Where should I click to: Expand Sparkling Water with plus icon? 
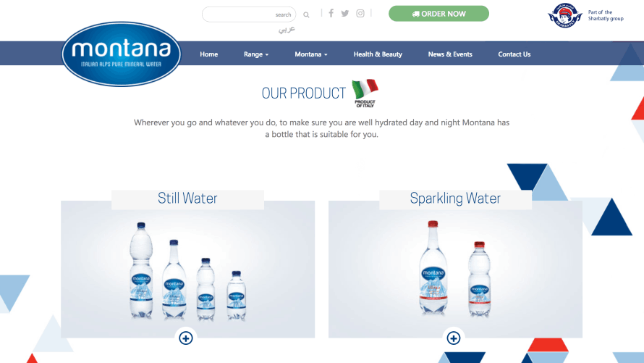coord(454,338)
